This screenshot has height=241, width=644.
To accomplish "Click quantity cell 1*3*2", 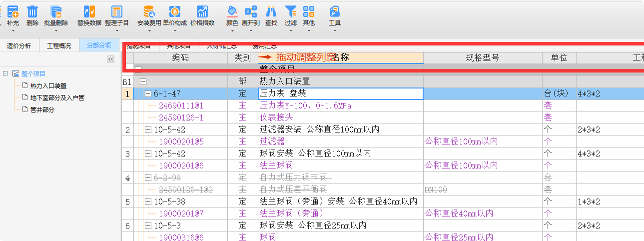I will point(610,201).
